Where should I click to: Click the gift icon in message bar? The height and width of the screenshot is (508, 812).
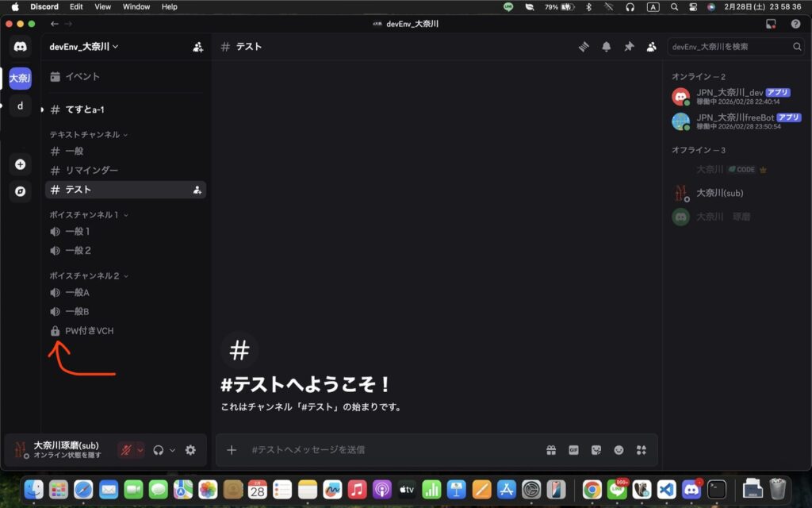pyautogui.click(x=551, y=450)
